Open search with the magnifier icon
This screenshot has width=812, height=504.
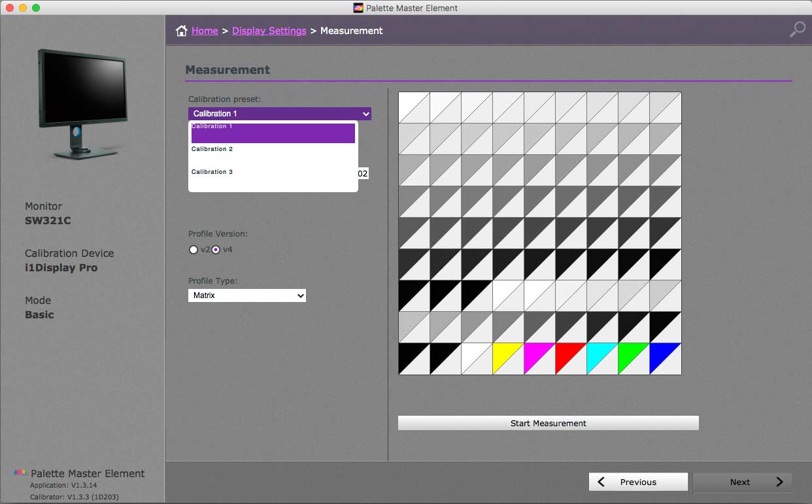[798, 29]
